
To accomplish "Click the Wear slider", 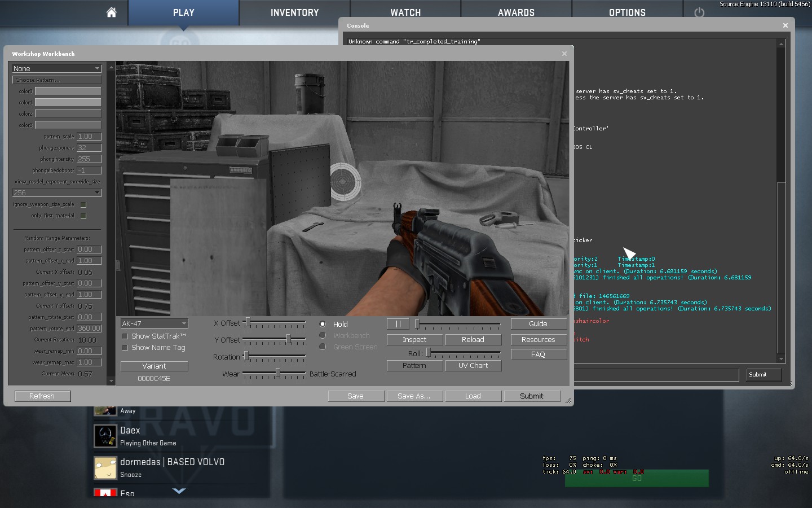I will tap(274, 374).
